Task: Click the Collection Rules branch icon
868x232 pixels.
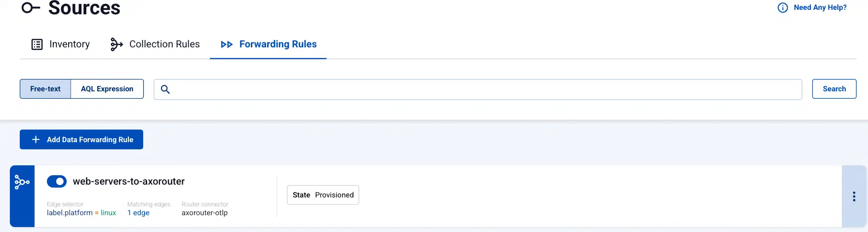Action: click(x=117, y=44)
